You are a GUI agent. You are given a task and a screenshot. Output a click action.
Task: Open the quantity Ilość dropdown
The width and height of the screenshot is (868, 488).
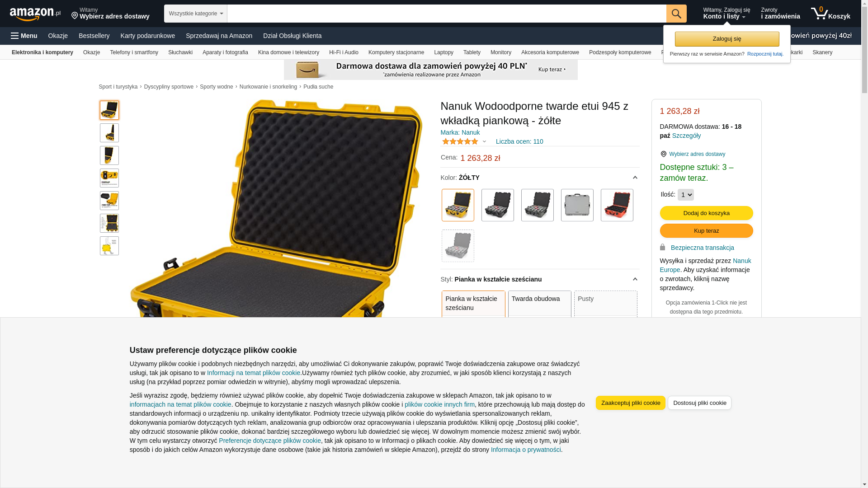(x=686, y=195)
